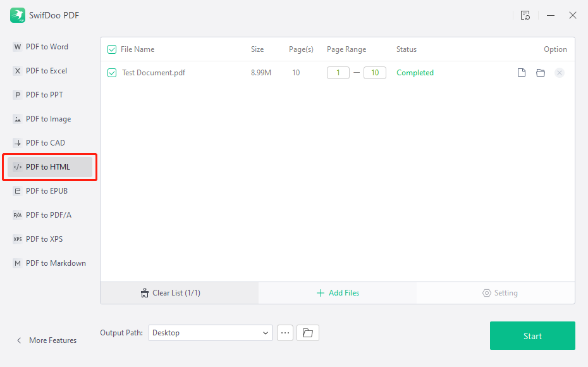588x367 pixels.
Task: Click the Status column header
Action: click(406, 49)
